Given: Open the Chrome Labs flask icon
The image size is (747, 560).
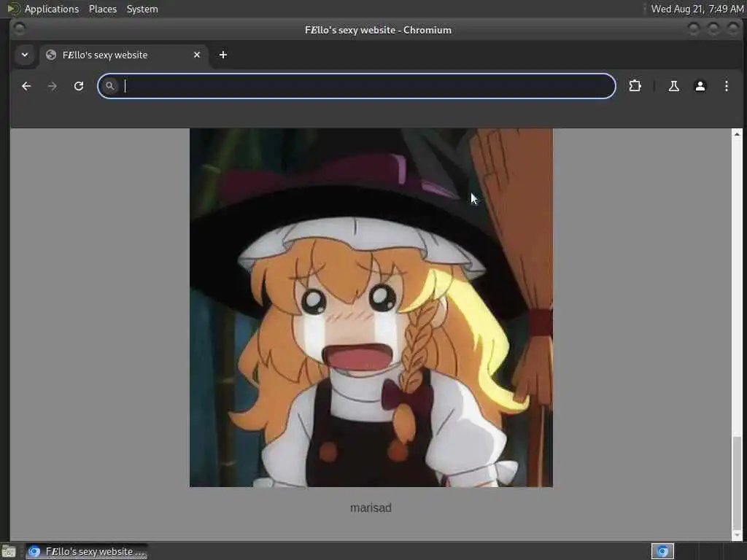Looking at the screenshot, I should 673,86.
